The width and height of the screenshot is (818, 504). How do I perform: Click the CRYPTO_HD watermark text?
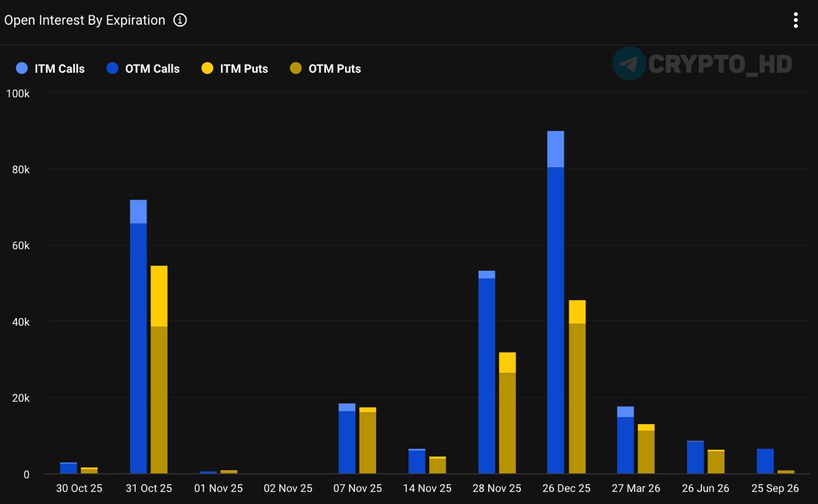click(720, 64)
